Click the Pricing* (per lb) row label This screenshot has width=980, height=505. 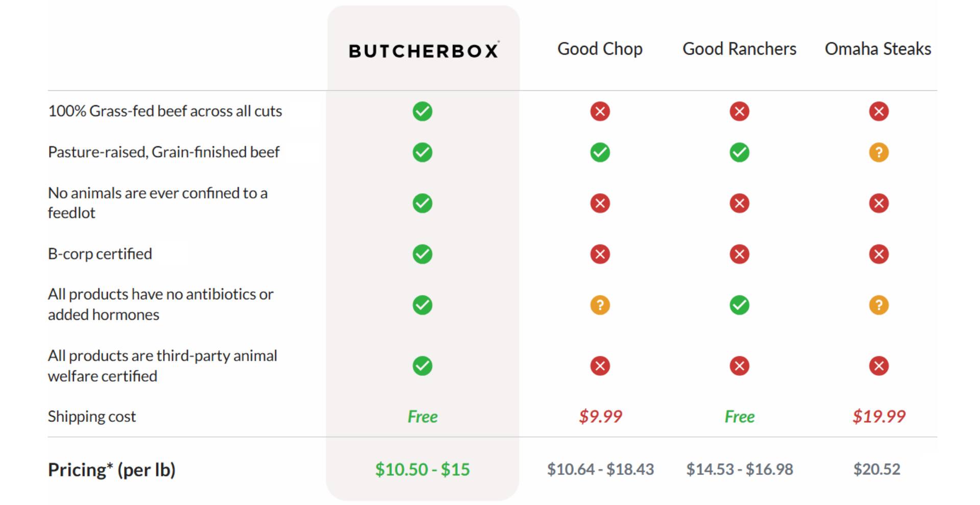tap(111, 469)
